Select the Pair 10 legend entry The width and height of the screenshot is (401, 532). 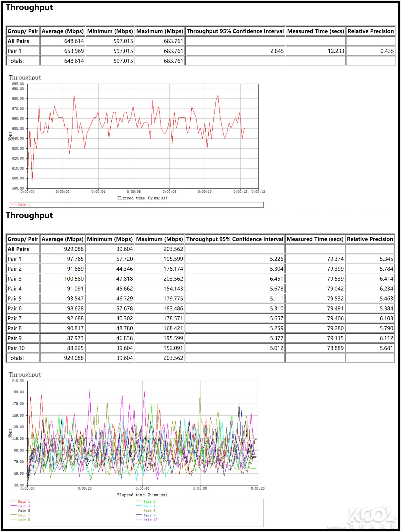tap(149, 519)
